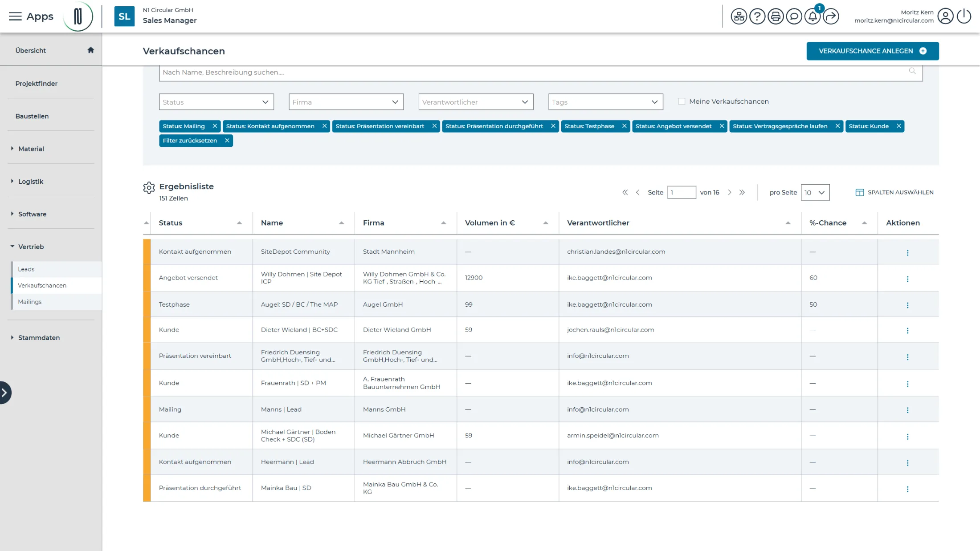Go to the next results page
The width and height of the screenshot is (980, 551).
coord(730,192)
